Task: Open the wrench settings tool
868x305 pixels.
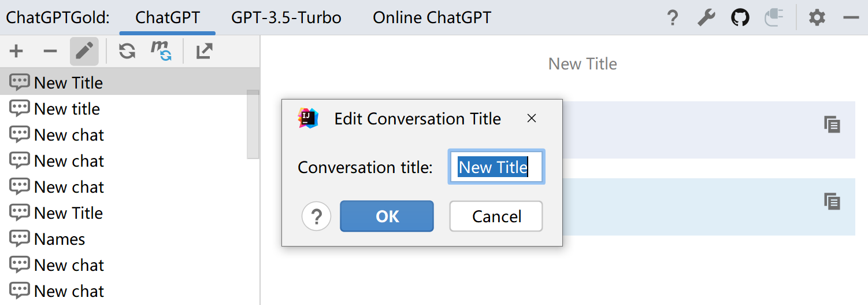Action: 706,18
